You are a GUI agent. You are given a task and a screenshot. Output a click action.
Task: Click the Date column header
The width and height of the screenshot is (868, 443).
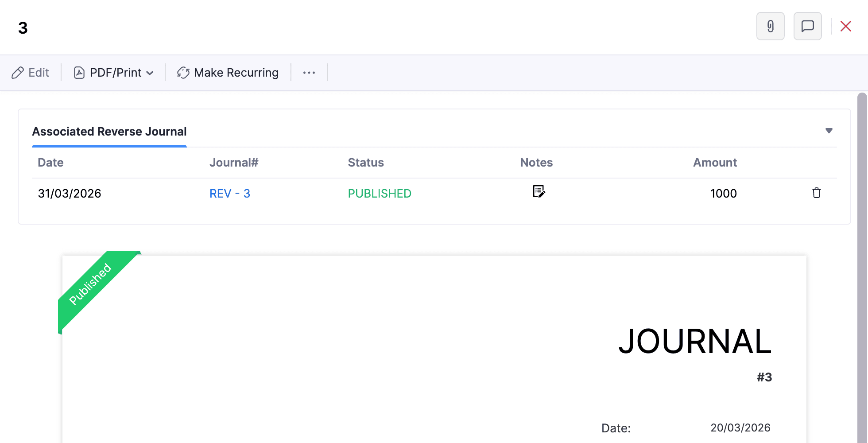pos(50,163)
